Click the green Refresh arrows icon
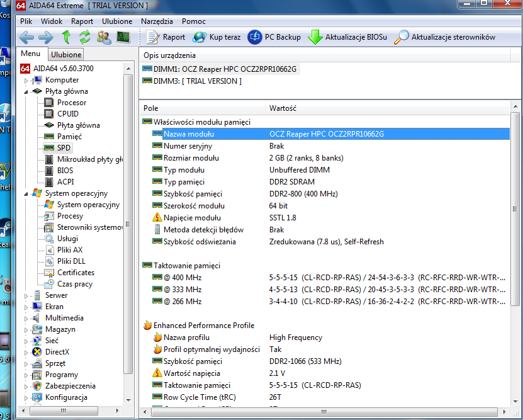The height and width of the screenshot is (420, 523). tap(85, 37)
